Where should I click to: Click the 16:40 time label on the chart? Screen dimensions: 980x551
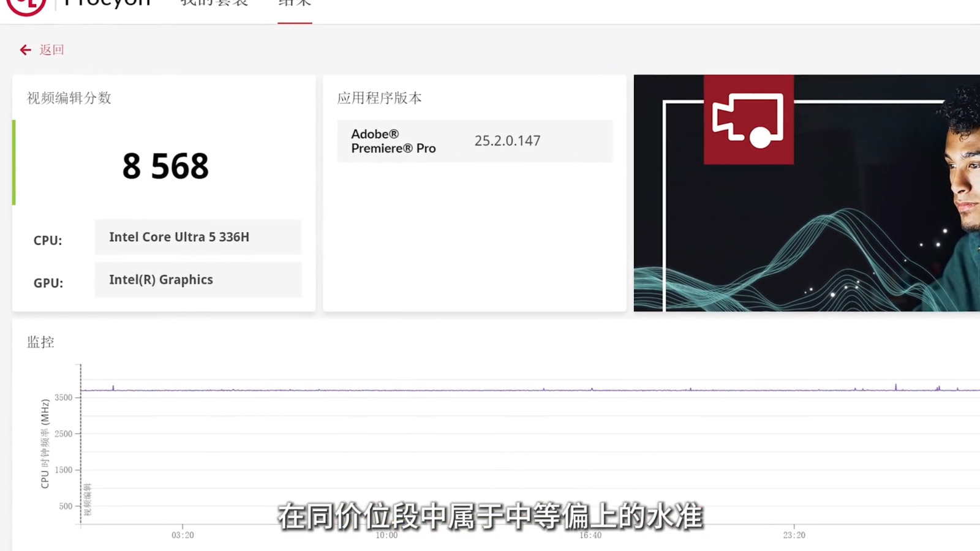(590, 535)
